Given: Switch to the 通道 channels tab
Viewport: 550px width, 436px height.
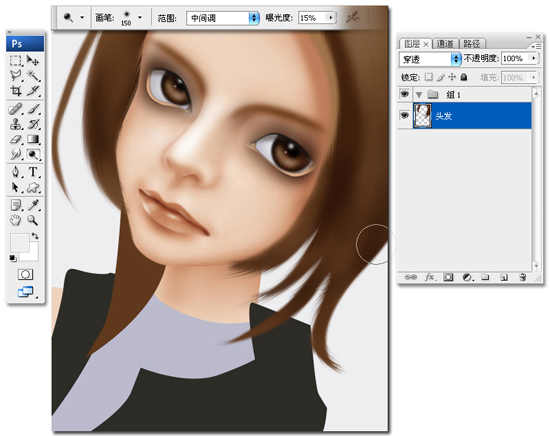Looking at the screenshot, I should click(445, 43).
